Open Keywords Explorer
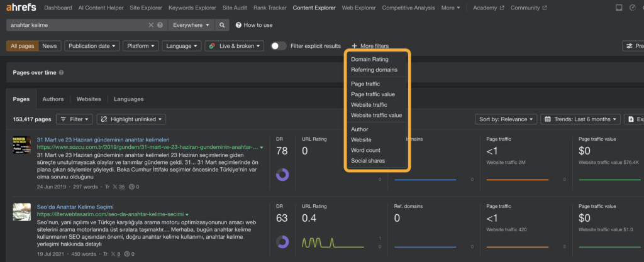 click(192, 8)
